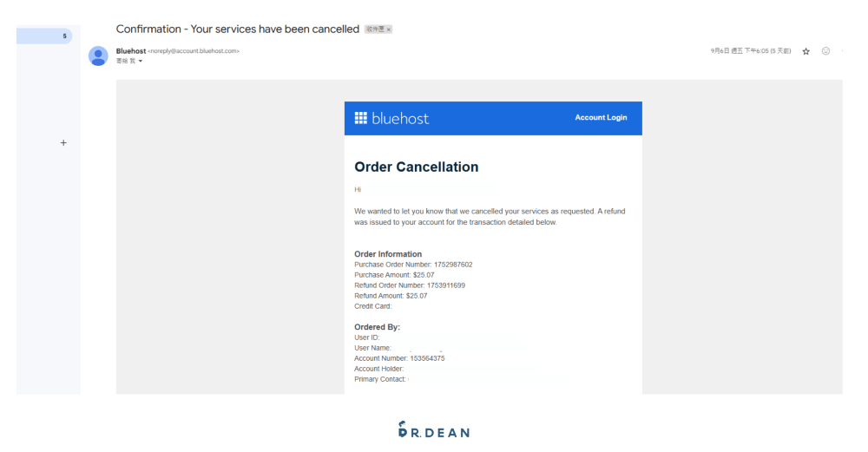Click the noreply@account.bluehost.com sender address
Viewport: 868px width, 452px height.
194,51
